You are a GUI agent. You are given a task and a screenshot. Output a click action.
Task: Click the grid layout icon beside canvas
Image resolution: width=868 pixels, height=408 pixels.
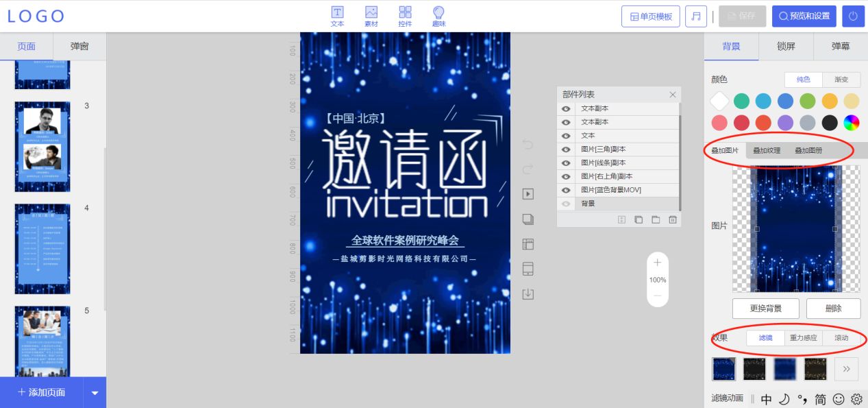tap(528, 244)
